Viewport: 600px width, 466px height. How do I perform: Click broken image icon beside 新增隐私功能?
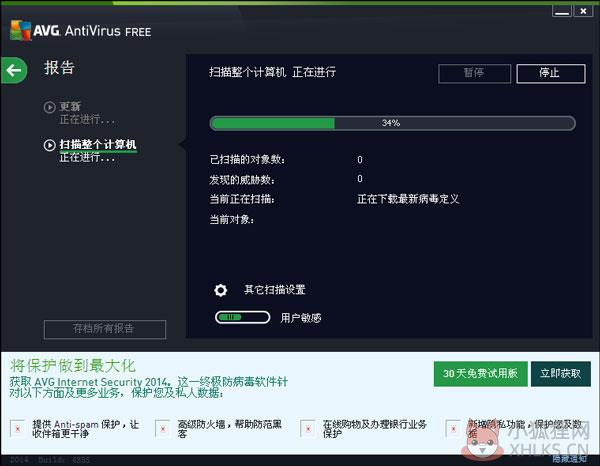453,429
